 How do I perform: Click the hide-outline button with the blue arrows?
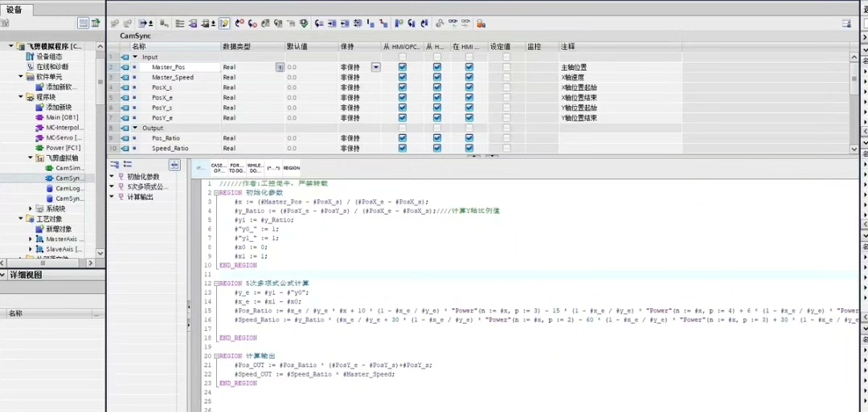(174, 165)
